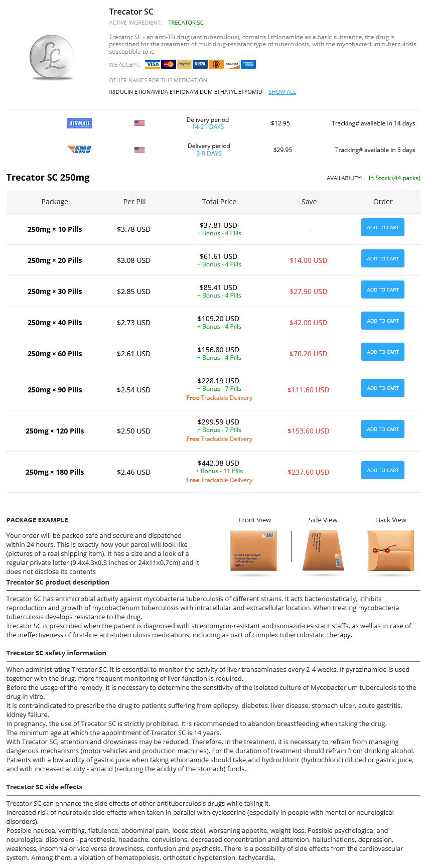Screen dimensions: 427x868
Task: Add 250mg × 30 Pills to cart
Action: click(382, 290)
